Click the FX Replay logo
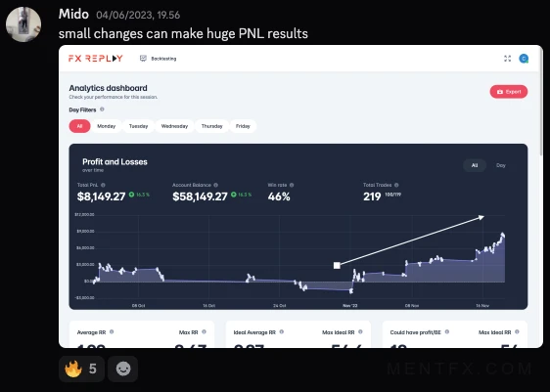 point(95,59)
